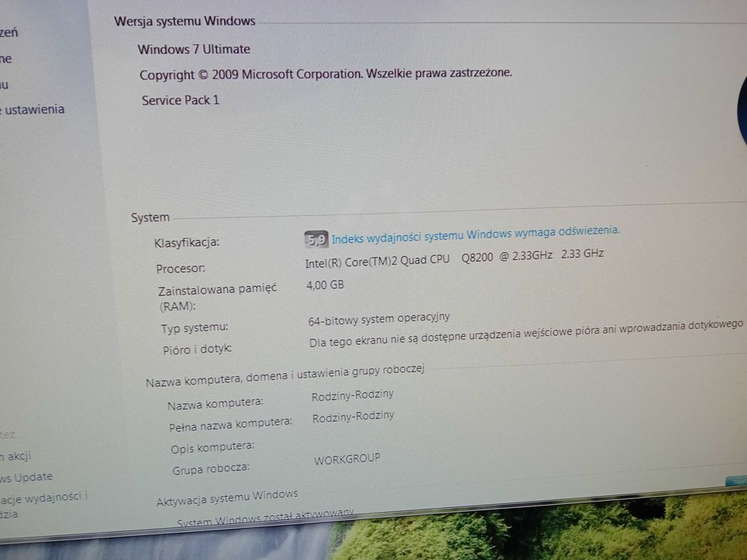Click the 'Grupa robocza:' label

point(211,470)
